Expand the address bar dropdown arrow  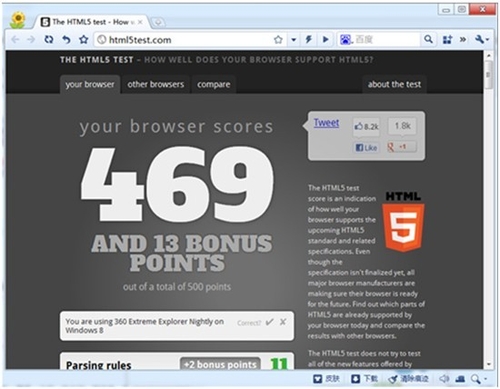(293, 40)
